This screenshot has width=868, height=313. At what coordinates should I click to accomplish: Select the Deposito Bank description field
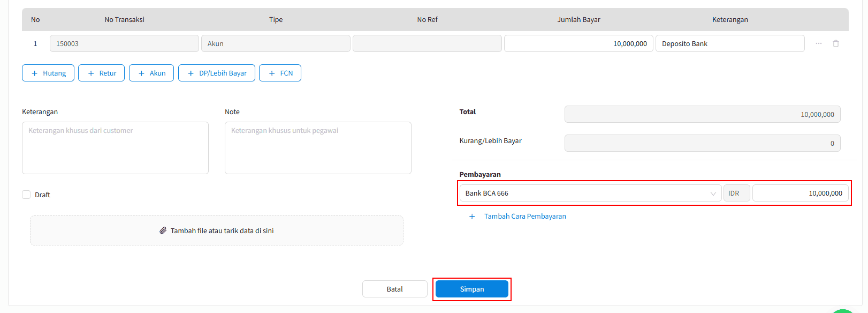click(729, 43)
